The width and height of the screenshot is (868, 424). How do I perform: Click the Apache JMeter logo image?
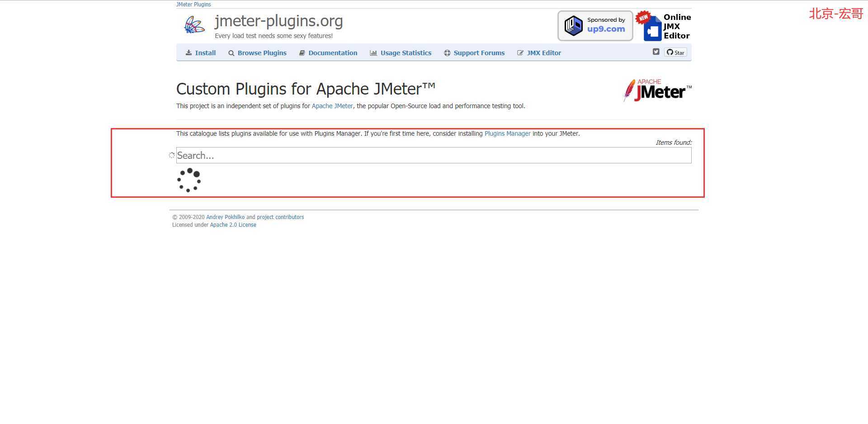(x=657, y=90)
